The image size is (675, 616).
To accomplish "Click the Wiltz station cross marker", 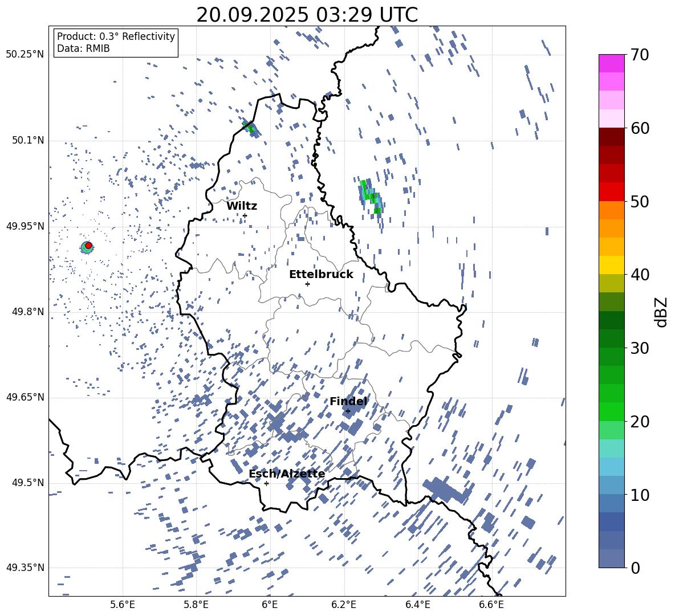I will click(245, 216).
